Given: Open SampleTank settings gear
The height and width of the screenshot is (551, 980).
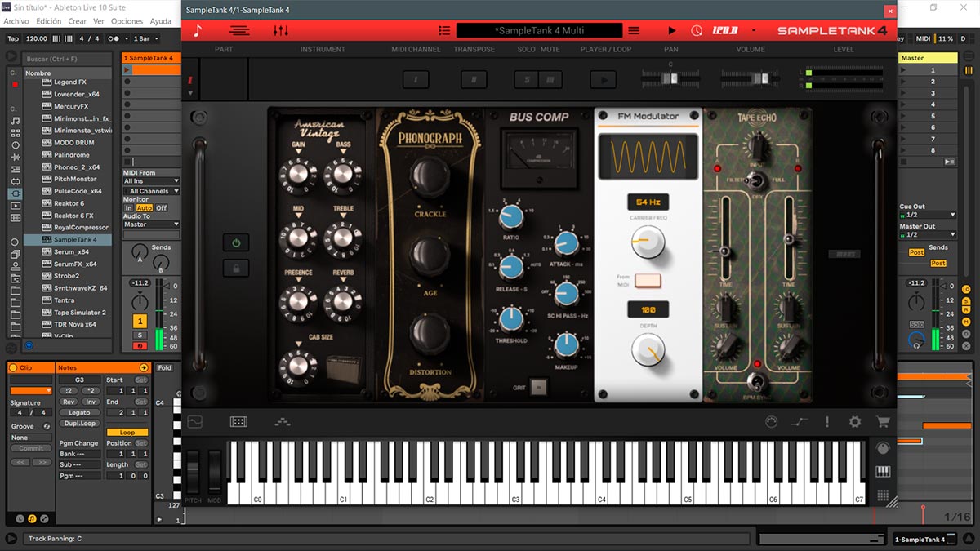Looking at the screenshot, I should pyautogui.click(x=855, y=422).
